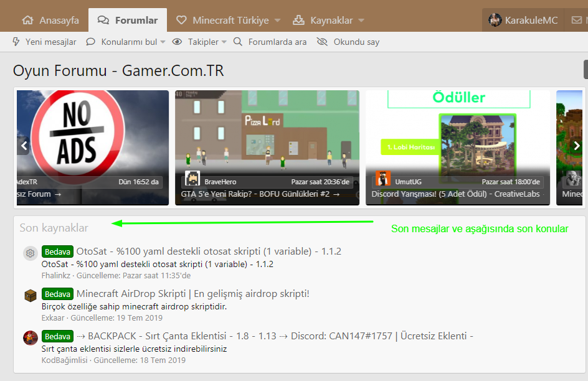Click 'Pazar saat 18:00'de' slide timestamp

(511, 182)
